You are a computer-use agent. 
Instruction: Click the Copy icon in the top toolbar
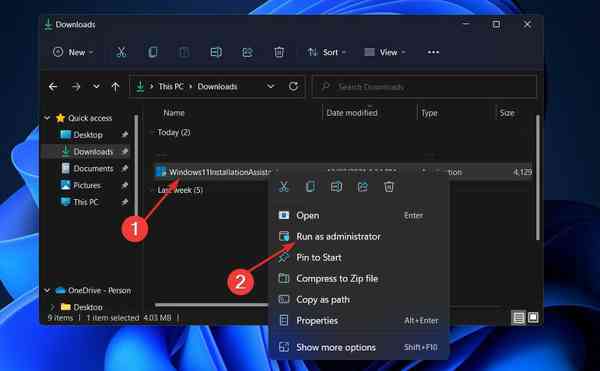(153, 52)
